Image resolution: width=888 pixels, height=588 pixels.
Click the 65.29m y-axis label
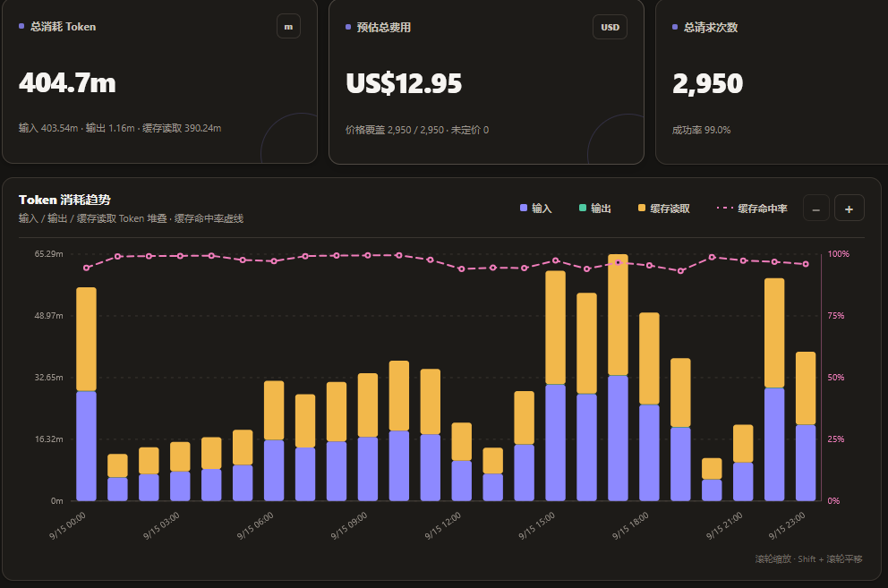tap(48, 254)
